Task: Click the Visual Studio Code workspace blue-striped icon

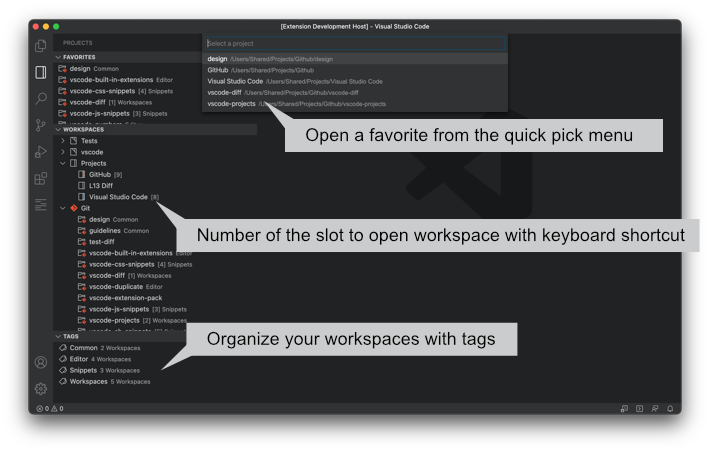Action: (82, 197)
